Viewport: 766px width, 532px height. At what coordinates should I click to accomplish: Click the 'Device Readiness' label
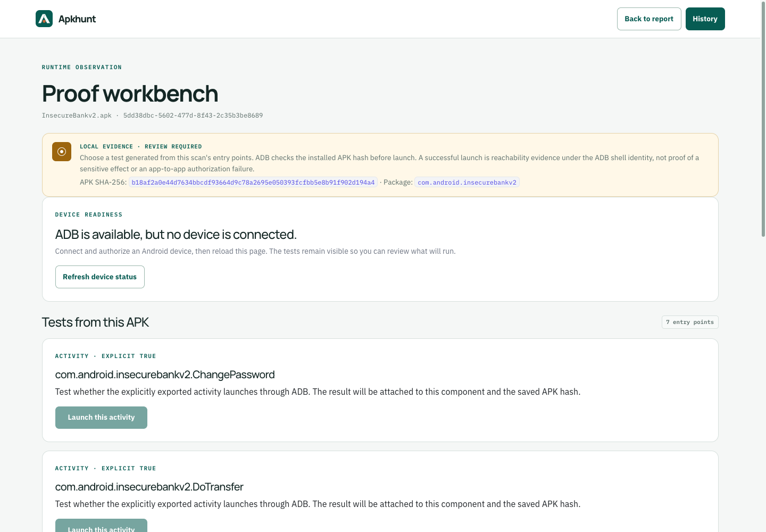(x=89, y=214)
